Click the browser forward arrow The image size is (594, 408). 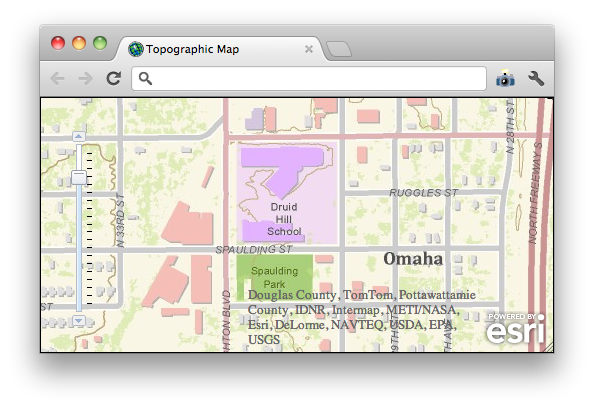coord(86,79)
